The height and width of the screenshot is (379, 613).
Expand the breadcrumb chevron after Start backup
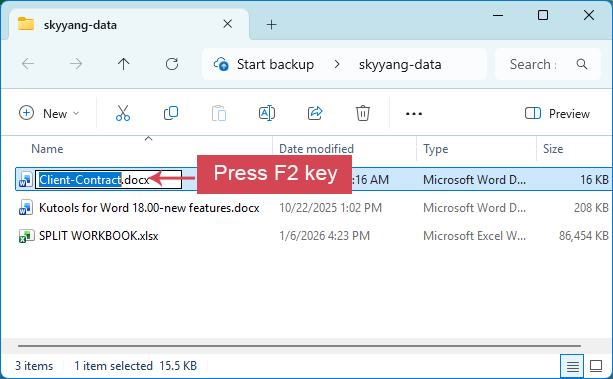pos(337,64)
